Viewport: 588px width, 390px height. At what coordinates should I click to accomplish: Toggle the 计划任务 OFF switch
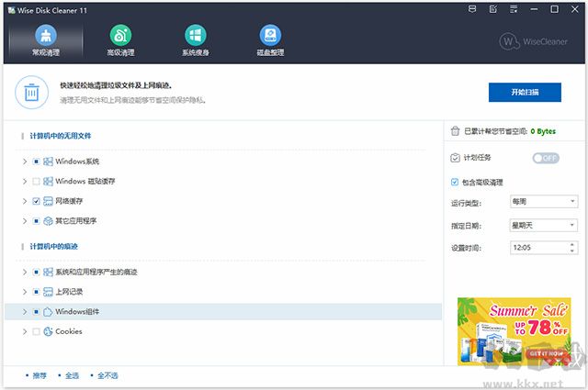546,158
